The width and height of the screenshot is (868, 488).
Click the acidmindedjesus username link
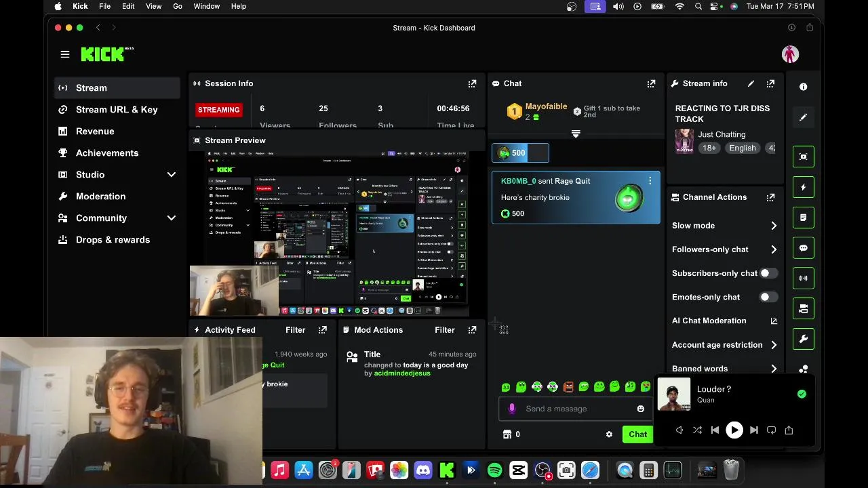pyautogui.click(x=402, y=373)
